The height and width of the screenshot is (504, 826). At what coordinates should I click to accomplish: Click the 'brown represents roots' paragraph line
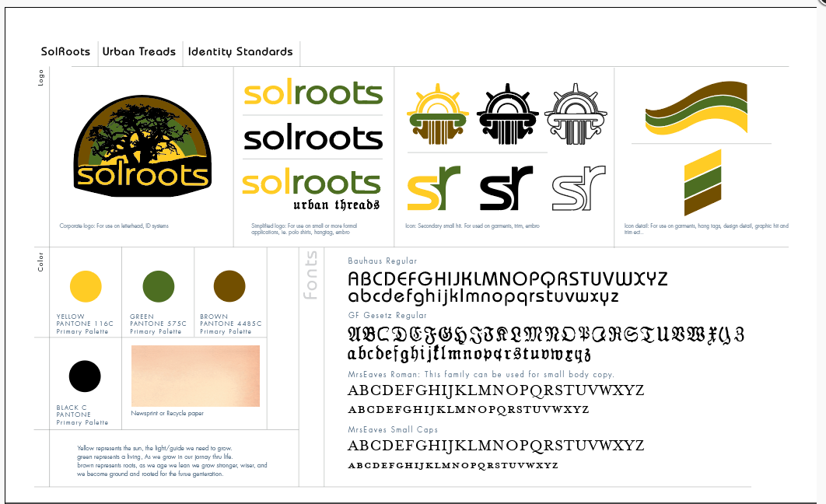pos(172,465)
